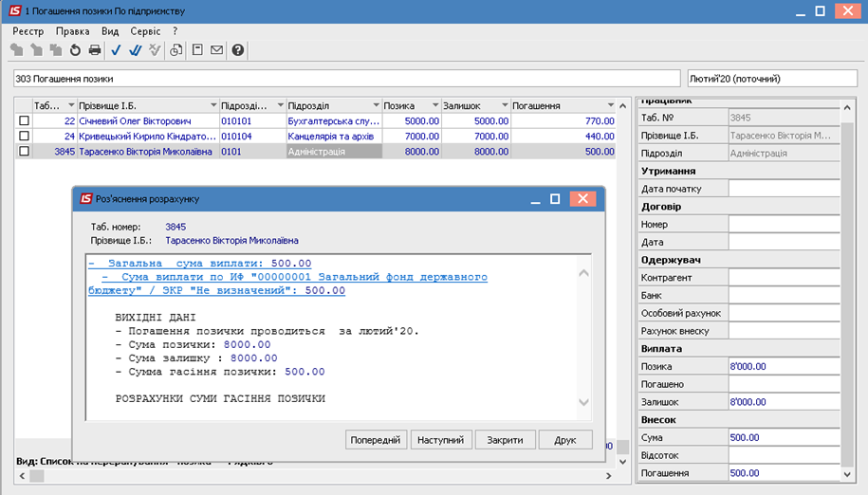Open filter dropdown of Підрозді... code column
The image size is (868, 495).
coord(280,105)
